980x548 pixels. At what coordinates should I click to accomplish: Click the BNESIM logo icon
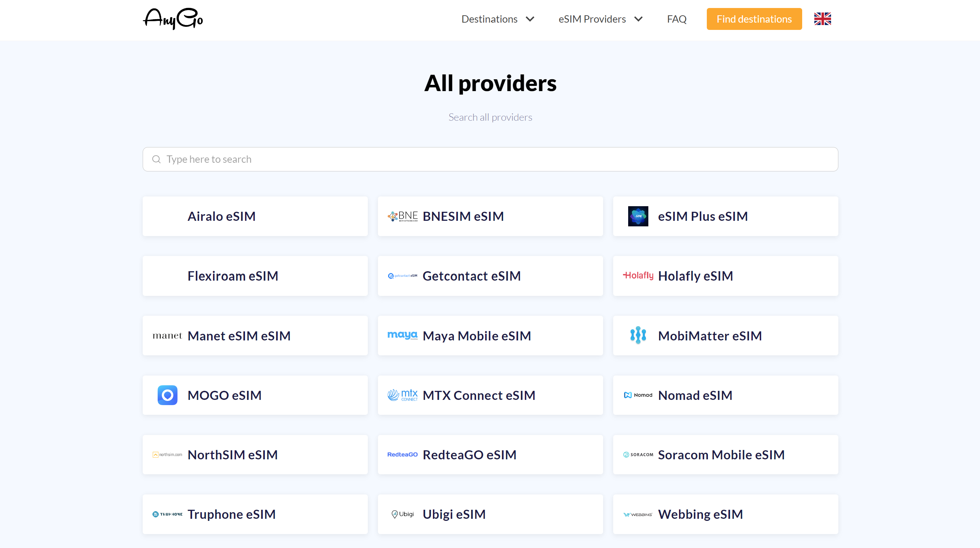(403, 216)
